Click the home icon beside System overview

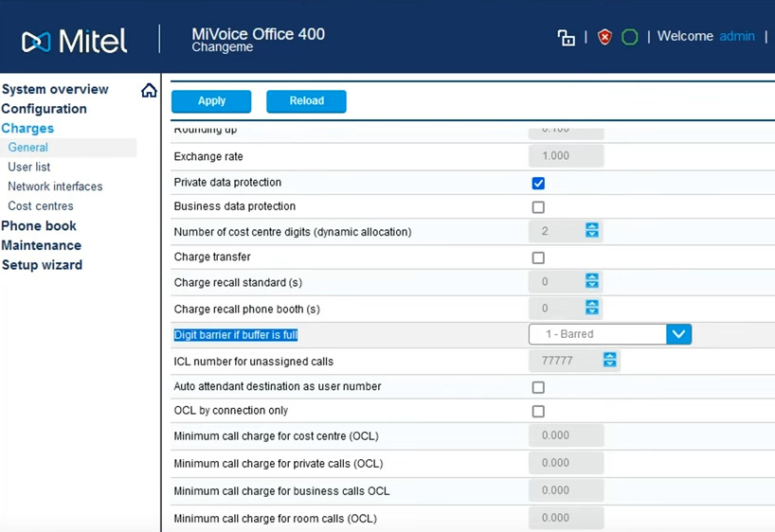point(149,91)
